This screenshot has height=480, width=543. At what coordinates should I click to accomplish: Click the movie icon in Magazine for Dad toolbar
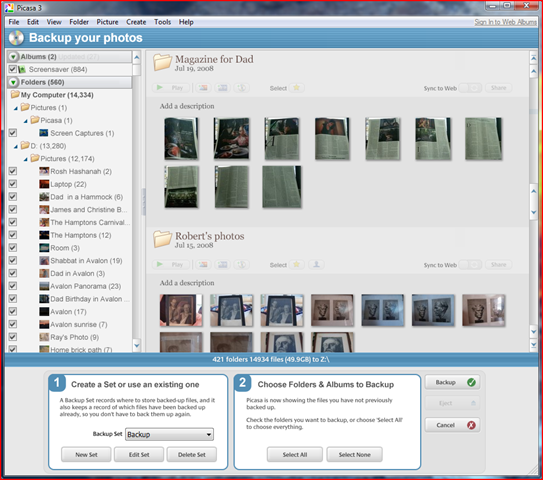coord(222,88)
